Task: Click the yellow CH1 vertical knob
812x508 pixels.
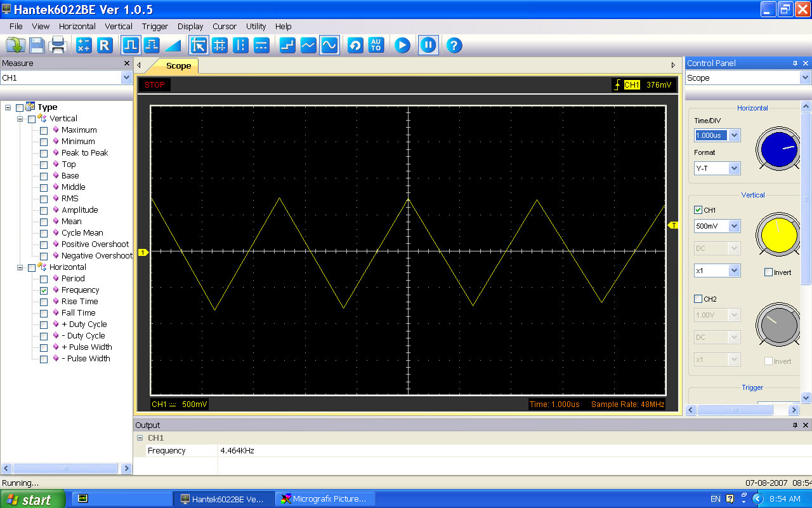Action: tap(778, 235)
